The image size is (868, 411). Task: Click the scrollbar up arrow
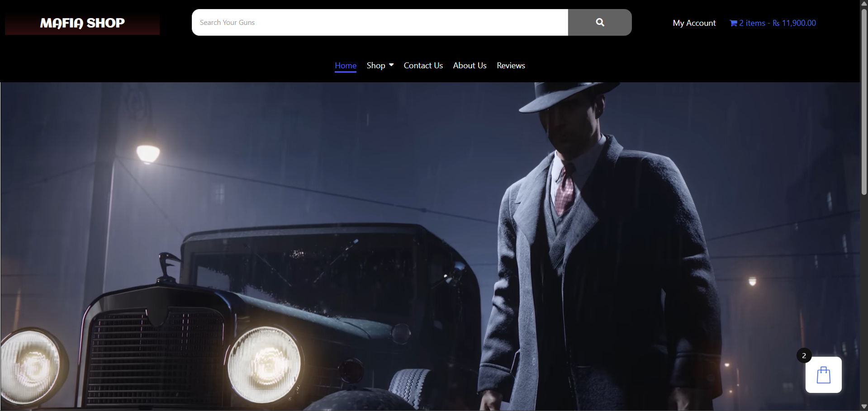(x=864, y=4)
